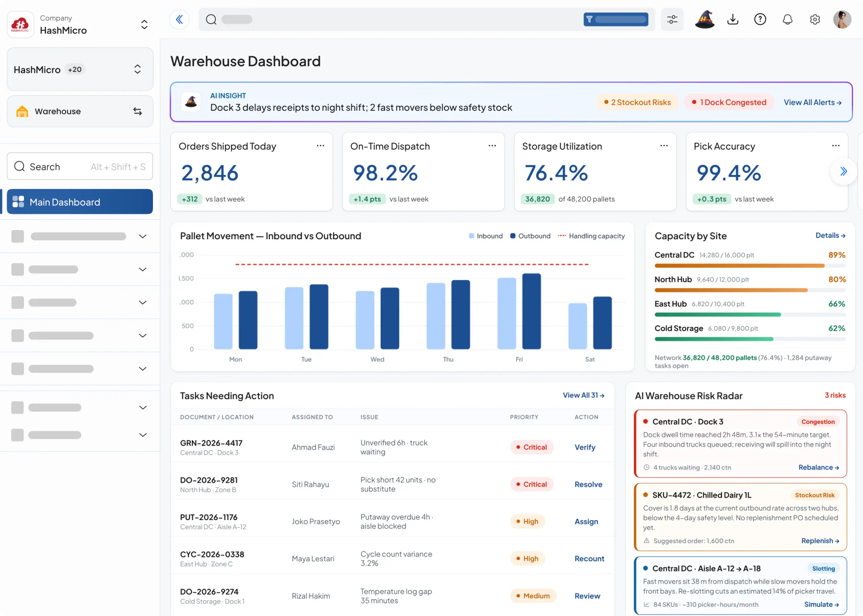The image size is (863, 616).
Task: Click Replenish on SKU-4472 risk card
Action: tap(820, 541)
